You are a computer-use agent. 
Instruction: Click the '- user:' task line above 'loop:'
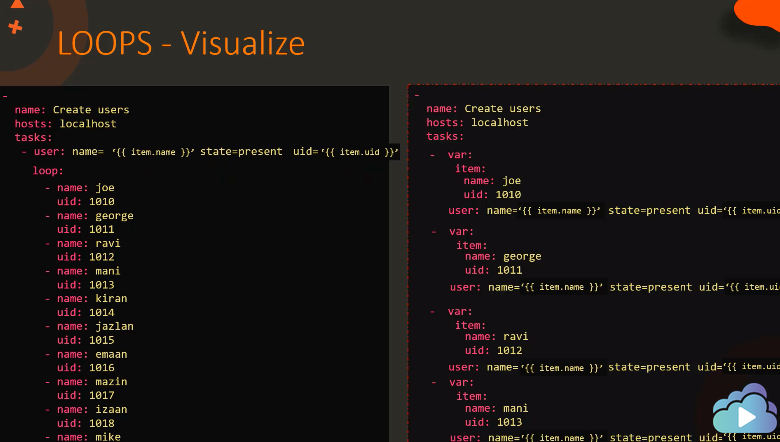pyautogui.click(x=210, y=152)
